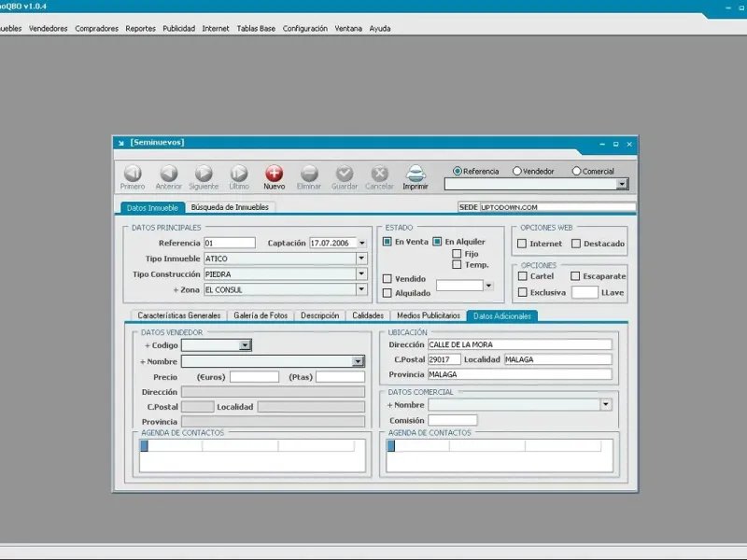Toggle the En Venta checkbox
This screenshot has height=560, width=747.
tap(388, 242)
